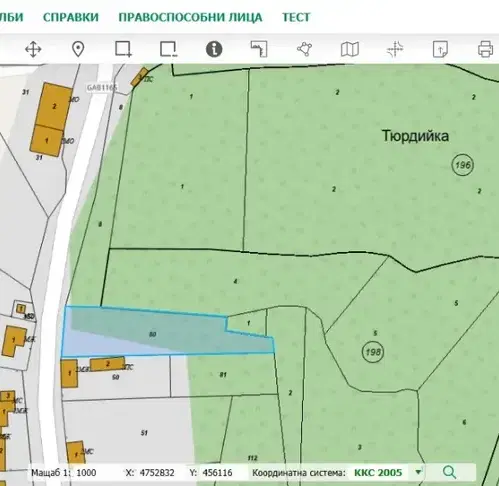Open the СПРАВКИ menu

point(71,17)
